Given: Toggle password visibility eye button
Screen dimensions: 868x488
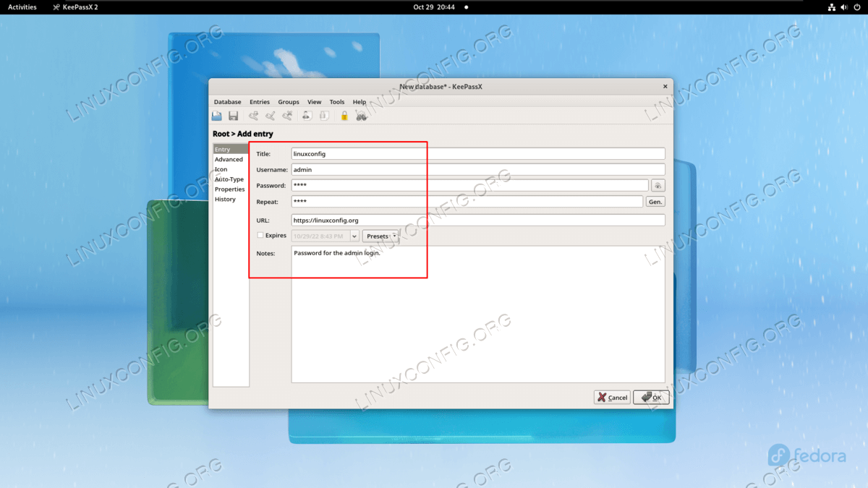Looking at the screenshot, I should click(658, 186).
